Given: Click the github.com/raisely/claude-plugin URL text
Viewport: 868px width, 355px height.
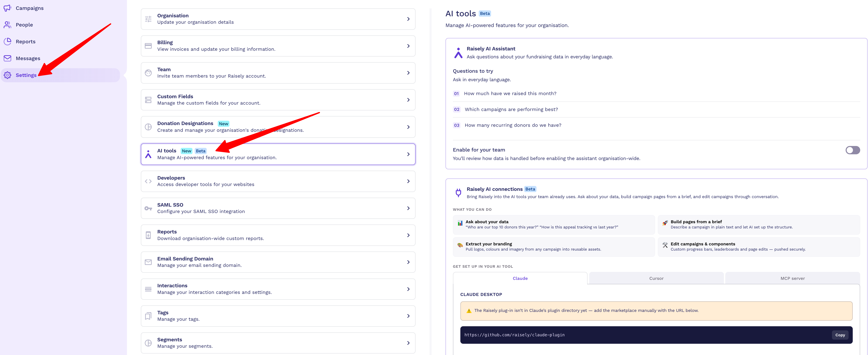Looking at the screenshot, I should 514,335.
